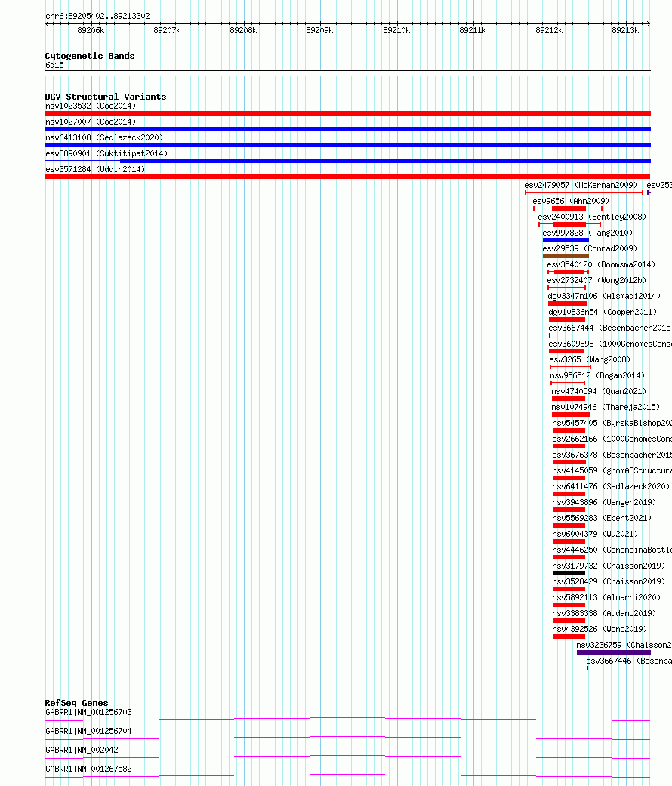The height and width of the screenshot is (786, 672).
Task: Select the RefSeq Genes track title
Action: click(77, 703)
